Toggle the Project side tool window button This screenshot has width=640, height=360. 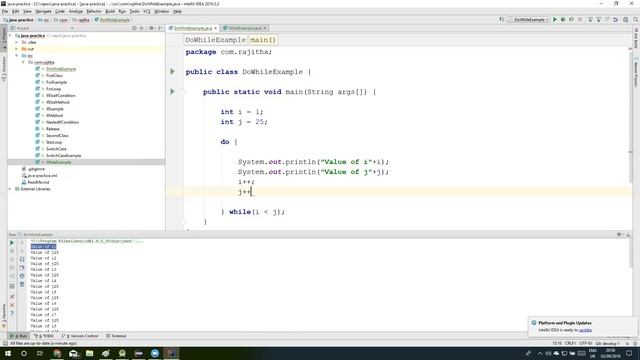click(x=4, y=38)
